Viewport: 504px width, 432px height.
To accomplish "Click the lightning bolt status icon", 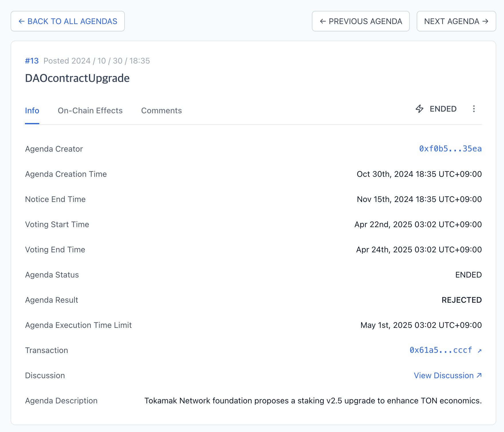I will coord(420,109).
